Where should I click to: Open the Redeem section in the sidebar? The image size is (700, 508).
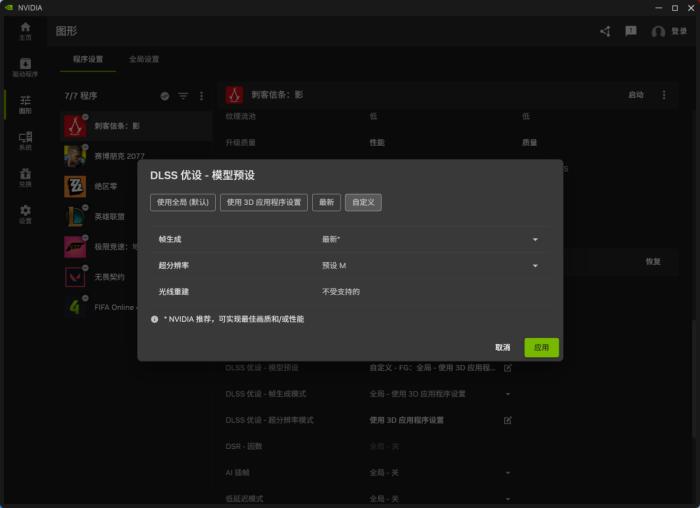tap(25, 177)
